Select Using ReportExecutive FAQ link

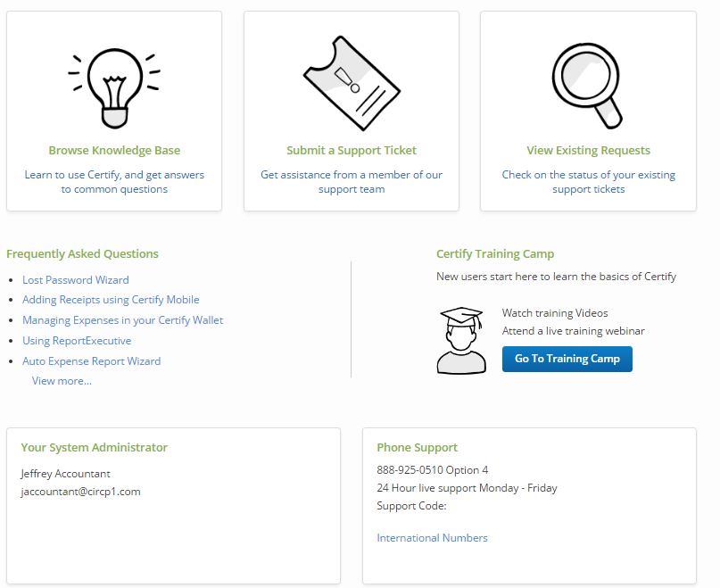(77, 340)
